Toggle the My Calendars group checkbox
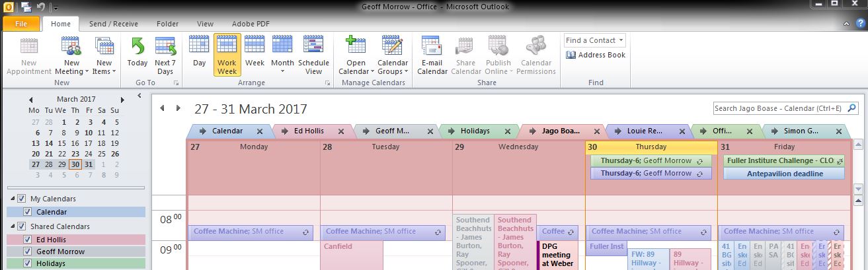This screenshot has width=868, height=270. point(22,199)
